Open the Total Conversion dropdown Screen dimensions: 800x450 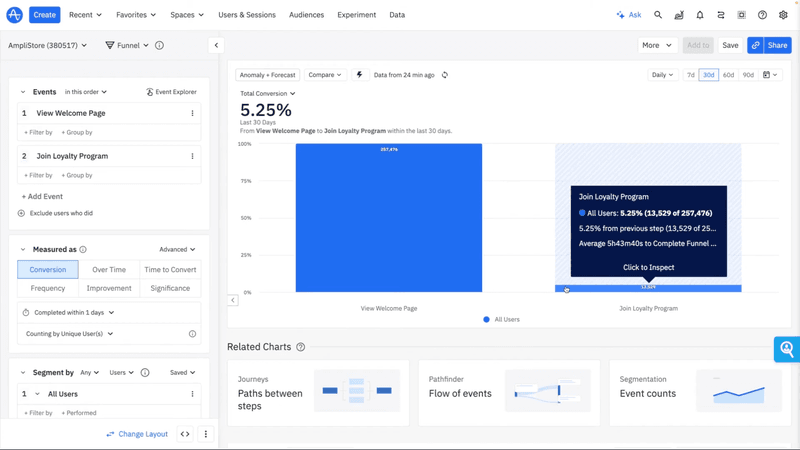[x=267, y=94]
